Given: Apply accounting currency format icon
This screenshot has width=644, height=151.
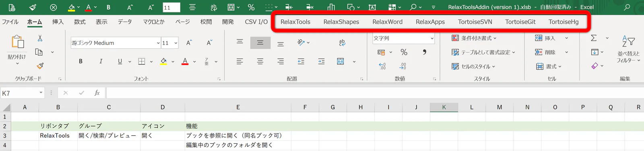Looking at the screenshot, I should (382, 52).
